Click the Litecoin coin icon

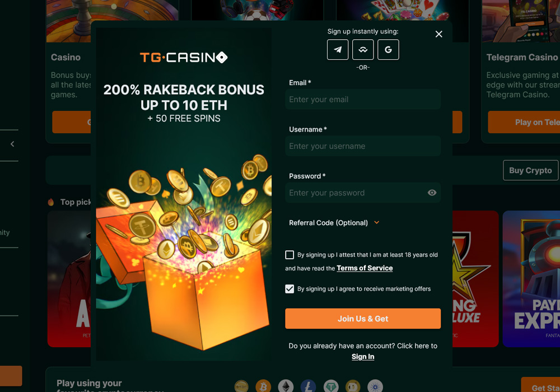point(308,386)
